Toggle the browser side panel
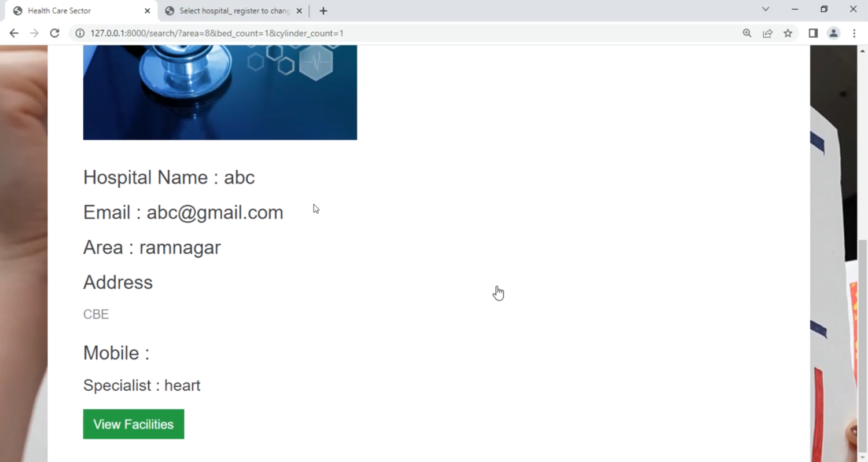Viewport: 868px width, 462px height. 813,33
